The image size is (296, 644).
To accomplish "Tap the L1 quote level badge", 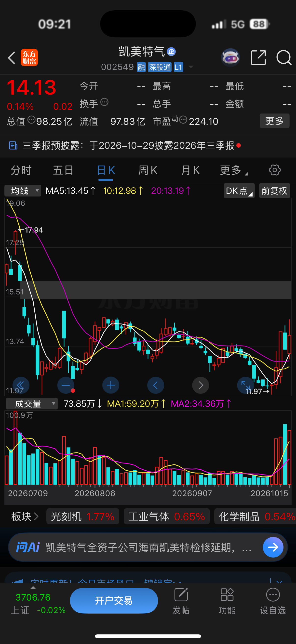I will (x=178, y=67).
